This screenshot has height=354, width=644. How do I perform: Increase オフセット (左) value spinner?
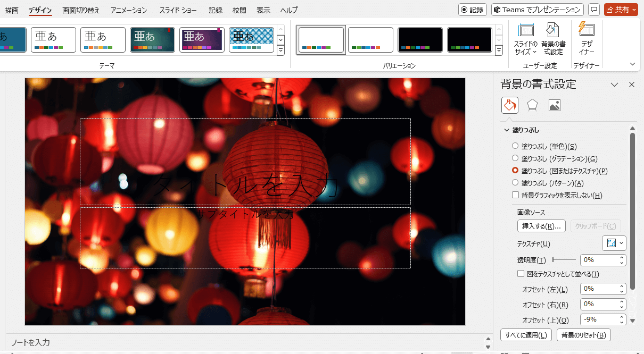(622, 286)
